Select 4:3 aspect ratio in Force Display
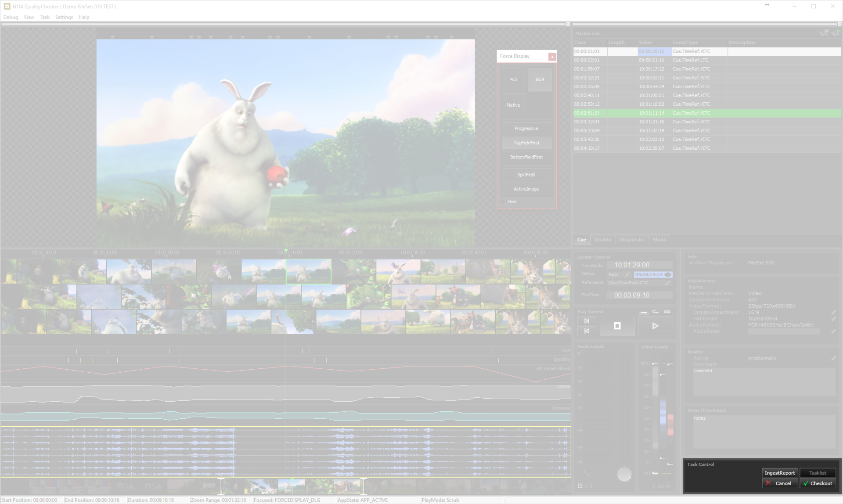The width and height of the screenshot is (843, 504). point(513,79)
